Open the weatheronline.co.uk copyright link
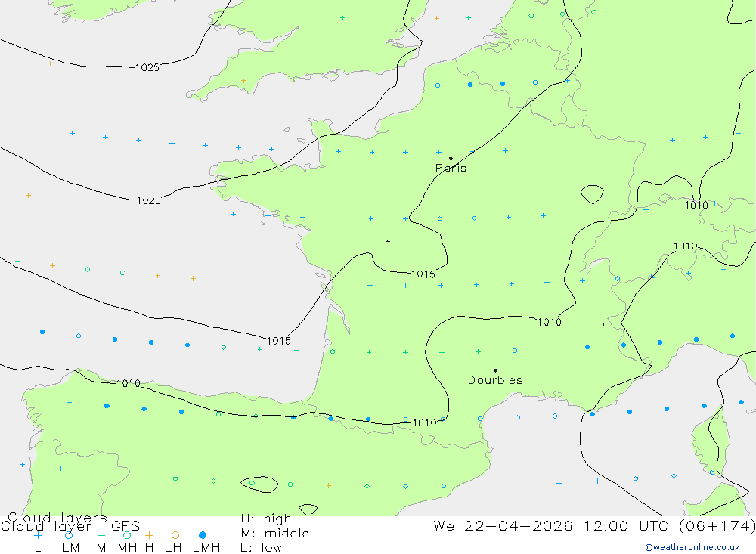The width and height of the screenshot is (756, 554). click(692, 547)
